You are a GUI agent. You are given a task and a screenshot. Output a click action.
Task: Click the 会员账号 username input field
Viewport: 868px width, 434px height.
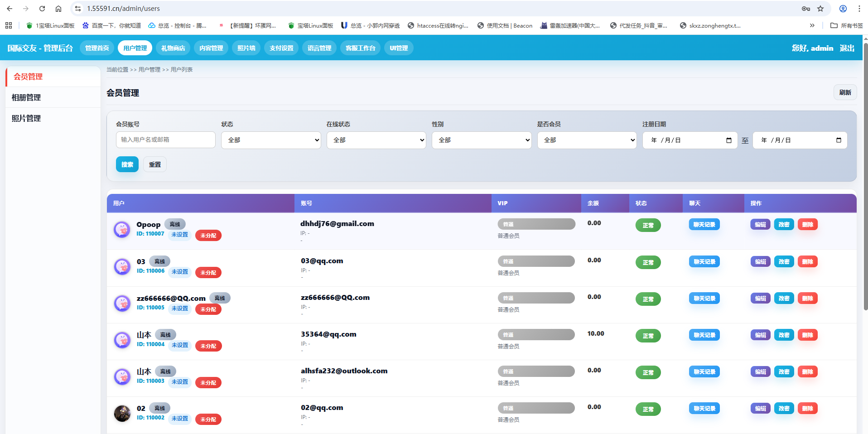tap(165, 140)
